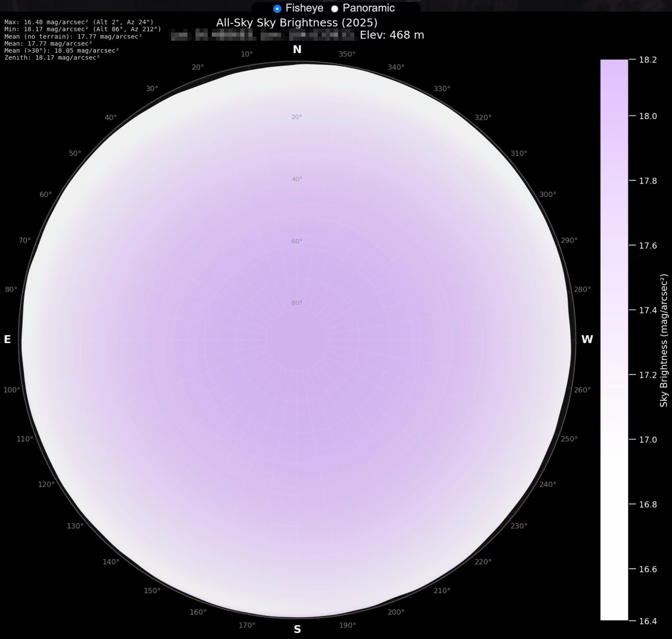Screen dimensions: 672x639
Task: Click the S compass marker
Action: [297, 629]
